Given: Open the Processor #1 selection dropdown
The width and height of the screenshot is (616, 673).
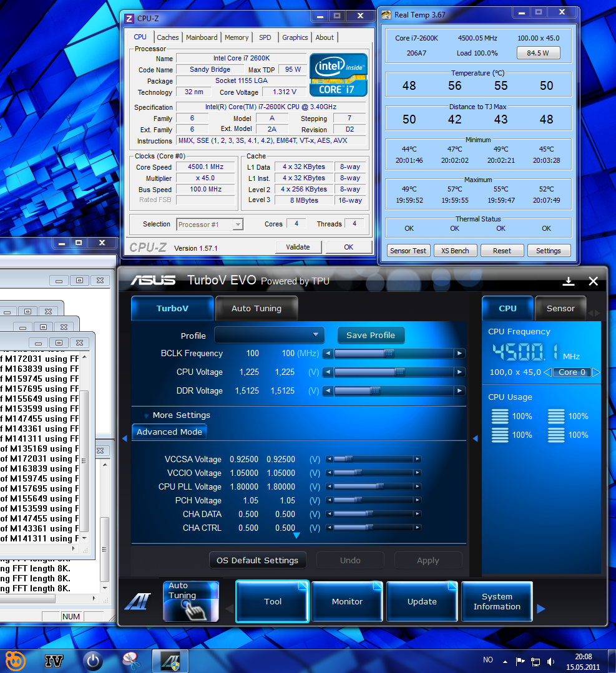Looking at the screenshot, I should [210, 224].
